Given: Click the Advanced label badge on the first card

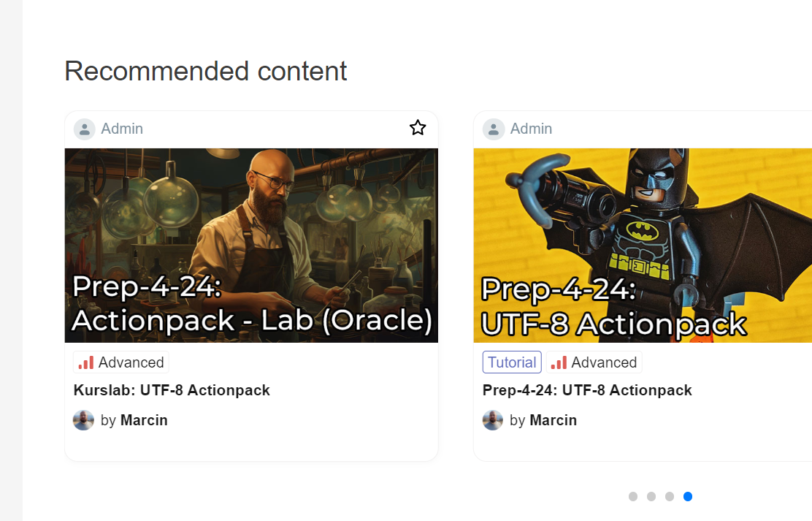Looking at the screenshot, I should tap(120, 362).
